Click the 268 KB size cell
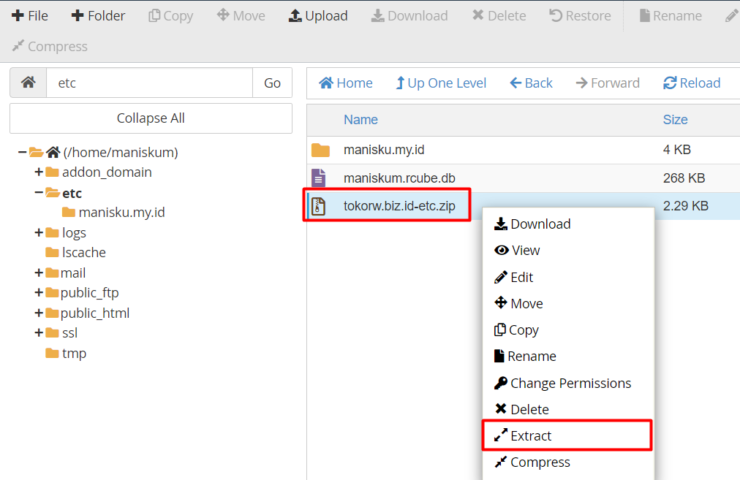 [684, 178]
